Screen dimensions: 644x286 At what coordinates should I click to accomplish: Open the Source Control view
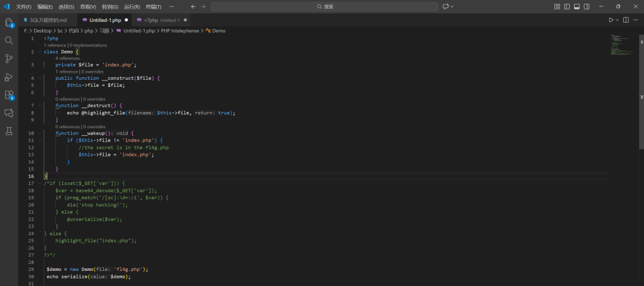click(x=9, y=58)
